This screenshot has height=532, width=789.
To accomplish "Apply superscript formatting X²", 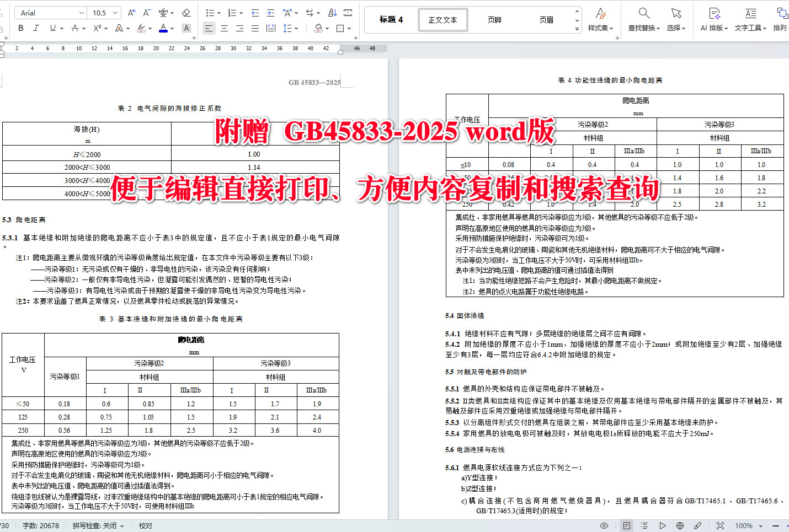I will [98, 28].
